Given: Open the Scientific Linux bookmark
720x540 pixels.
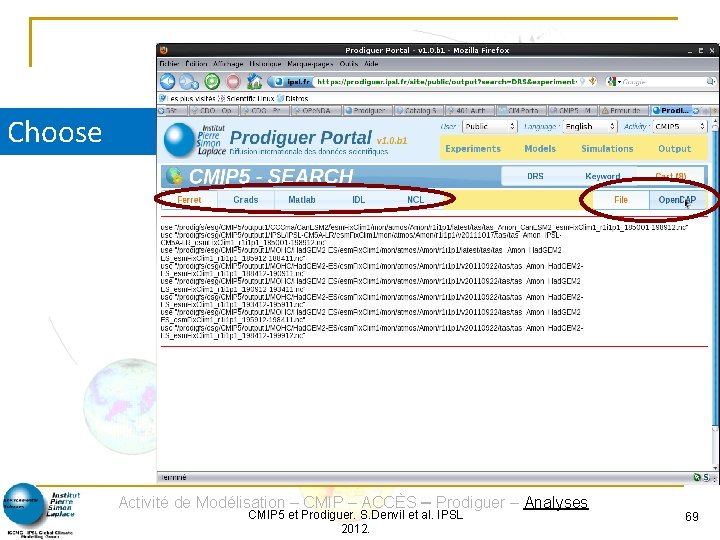Looking at the screenshot, I should [x=247, y=98].
